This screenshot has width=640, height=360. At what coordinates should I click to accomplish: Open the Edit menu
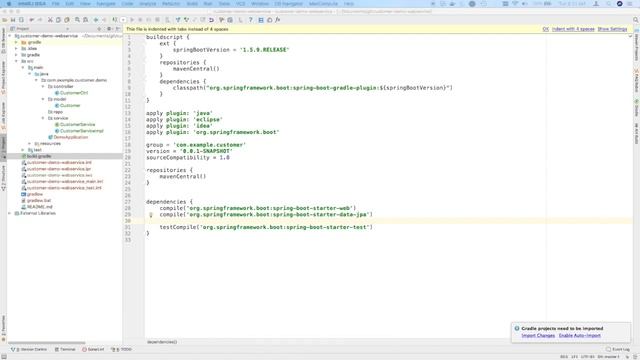70,4
